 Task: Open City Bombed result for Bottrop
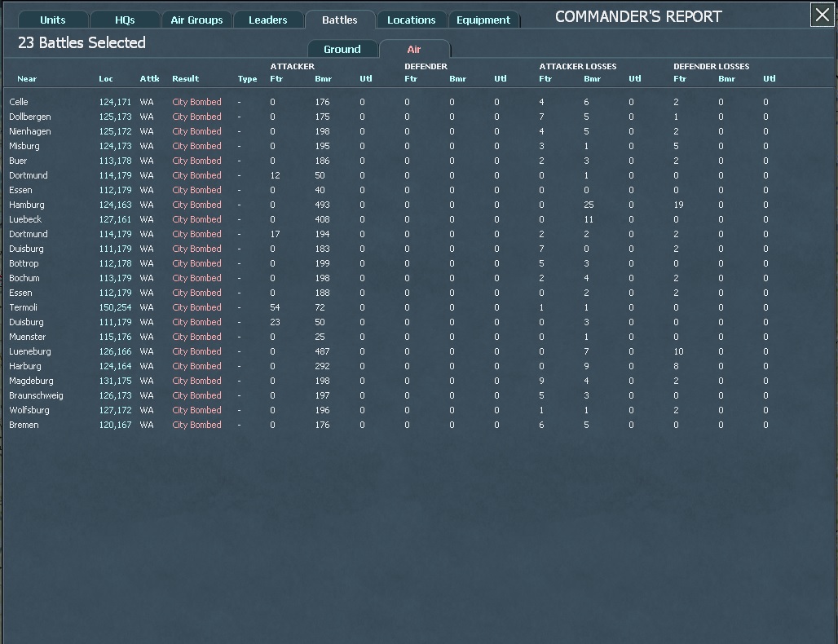click(x=196, y=263)
